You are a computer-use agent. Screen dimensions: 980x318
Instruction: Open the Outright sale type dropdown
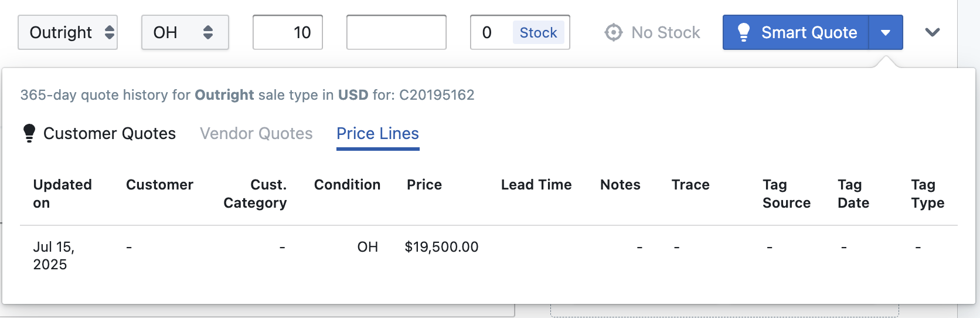(67, 32)
